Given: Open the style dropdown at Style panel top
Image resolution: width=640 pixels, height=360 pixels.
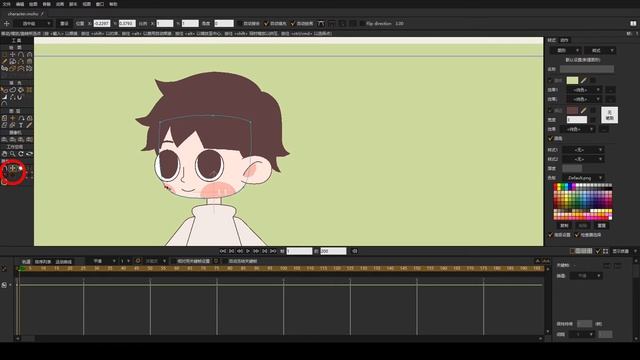Looking at the screenshot, I should [x=600, y=51].
